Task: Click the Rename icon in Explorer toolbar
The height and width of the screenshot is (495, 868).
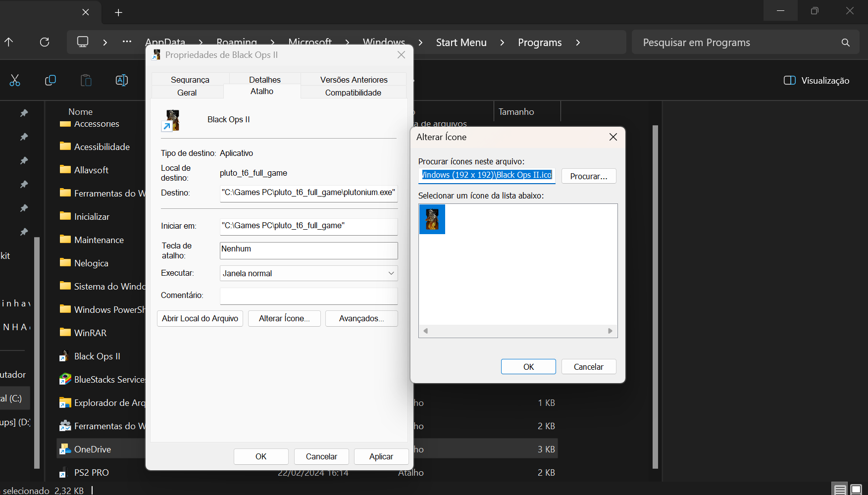Action: [x=122, y=80]
